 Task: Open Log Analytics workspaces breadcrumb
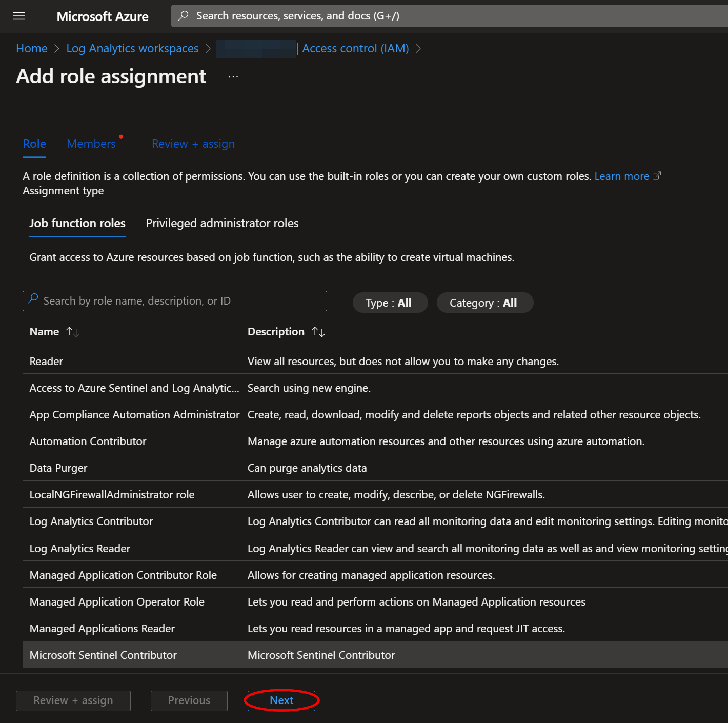tap(132, 48)
